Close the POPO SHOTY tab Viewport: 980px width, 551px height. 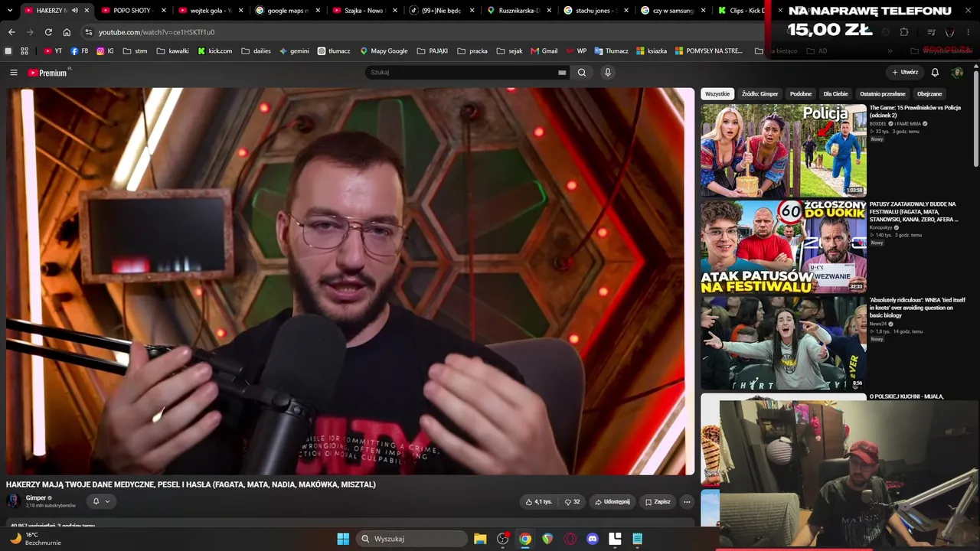164,11
